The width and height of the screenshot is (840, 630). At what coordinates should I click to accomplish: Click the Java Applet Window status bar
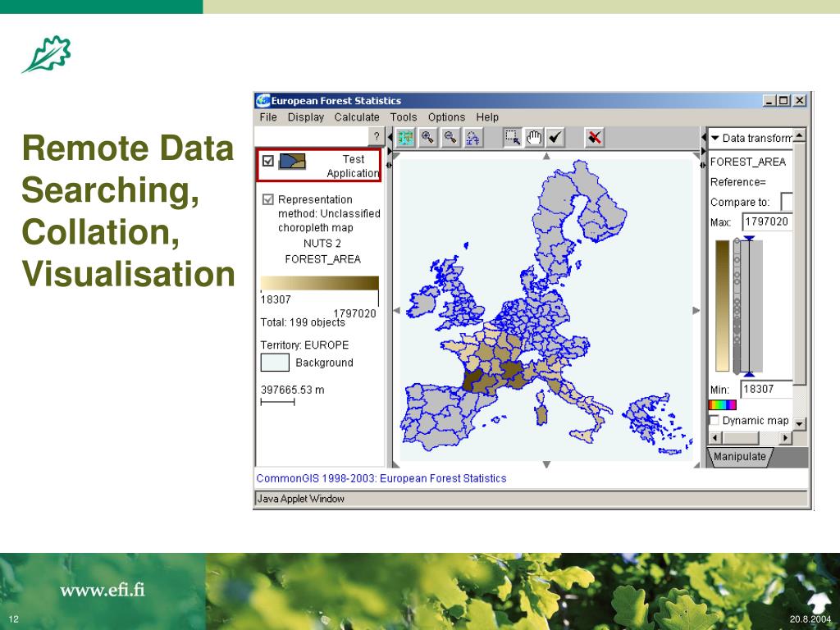[531, 499]
